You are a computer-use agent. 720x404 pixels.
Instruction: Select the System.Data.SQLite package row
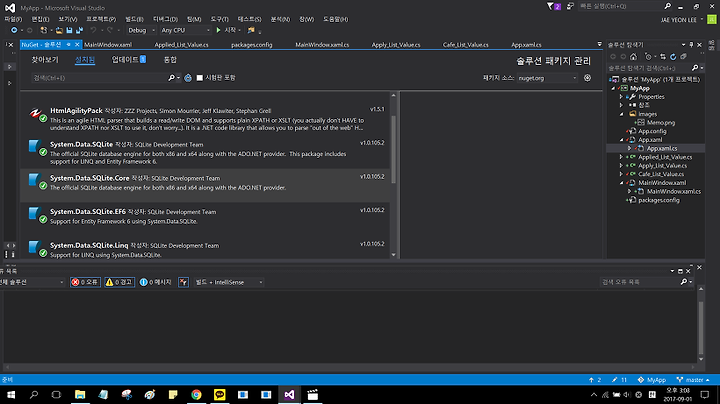(205, 152)
